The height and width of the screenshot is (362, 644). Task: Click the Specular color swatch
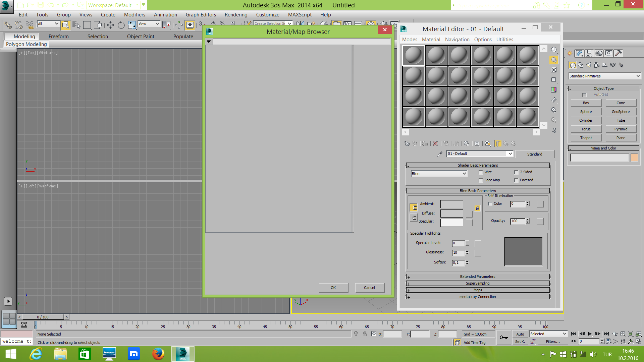(451, 223)
